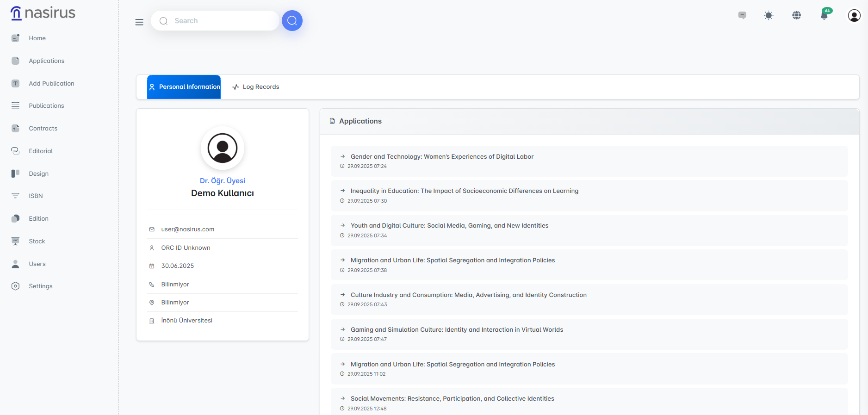This screenshot has height=415, width=868.
Task: Click the nasirus logo
Action: 43,13
